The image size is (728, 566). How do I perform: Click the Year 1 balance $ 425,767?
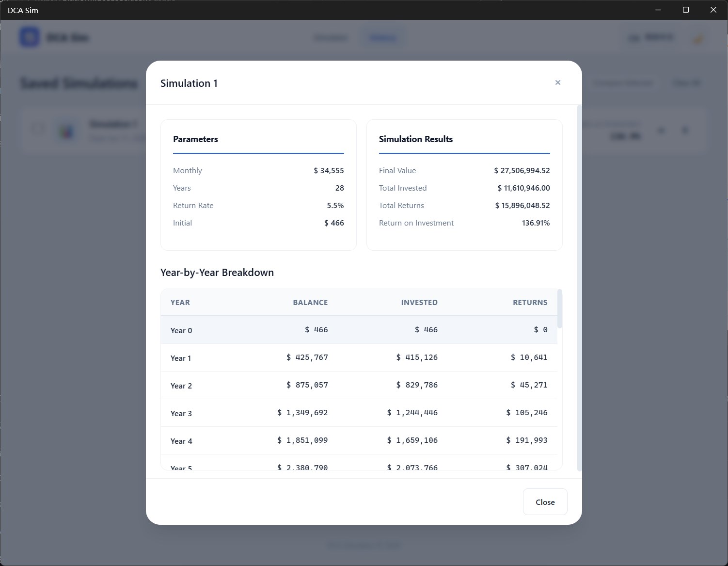click(307, 357)
